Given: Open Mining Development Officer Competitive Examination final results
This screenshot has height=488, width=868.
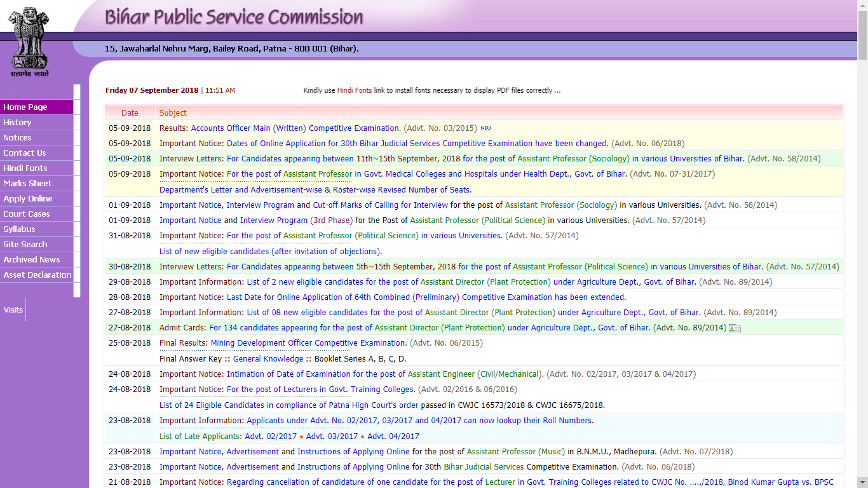Looking at the screenshot, I should pyautogui.click(x=308, y=343).
